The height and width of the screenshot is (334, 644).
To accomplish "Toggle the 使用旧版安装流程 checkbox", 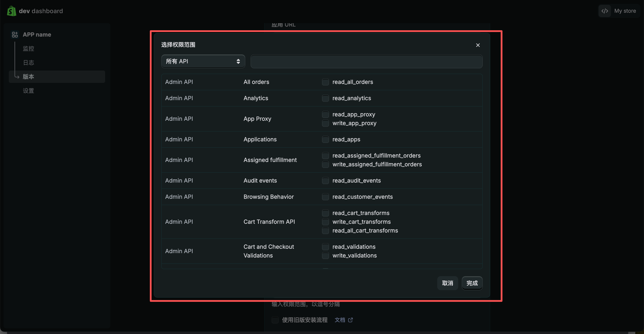I will coord(275,320).
